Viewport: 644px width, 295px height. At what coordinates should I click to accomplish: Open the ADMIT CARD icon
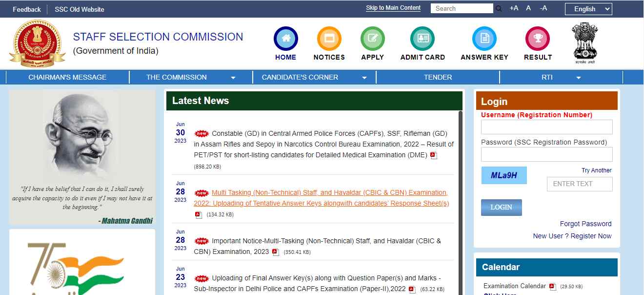tap(423, 39)
